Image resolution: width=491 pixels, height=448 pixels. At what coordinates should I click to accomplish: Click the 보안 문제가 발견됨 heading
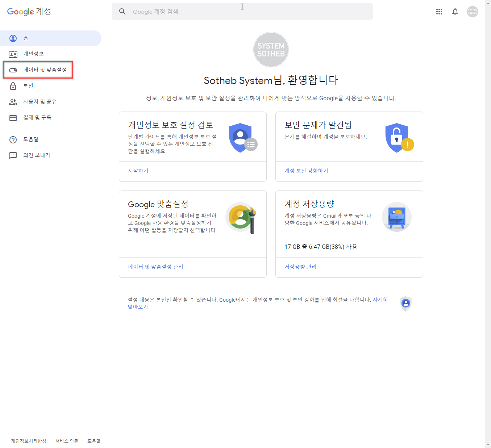click(x=318, y=125)
